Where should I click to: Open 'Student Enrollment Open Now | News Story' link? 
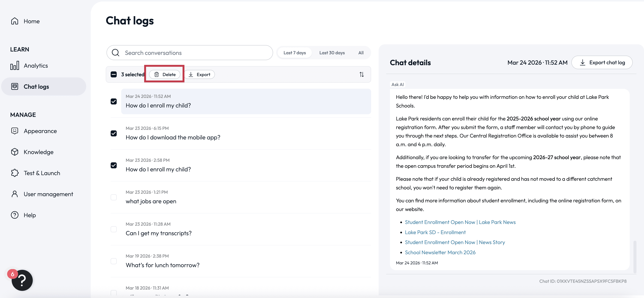click(x=455, y=242)
